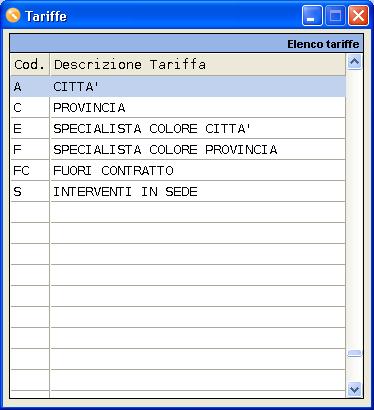Click the Descrizione Tariffa column header
This screenshot has width=374, height=410.
198,65
